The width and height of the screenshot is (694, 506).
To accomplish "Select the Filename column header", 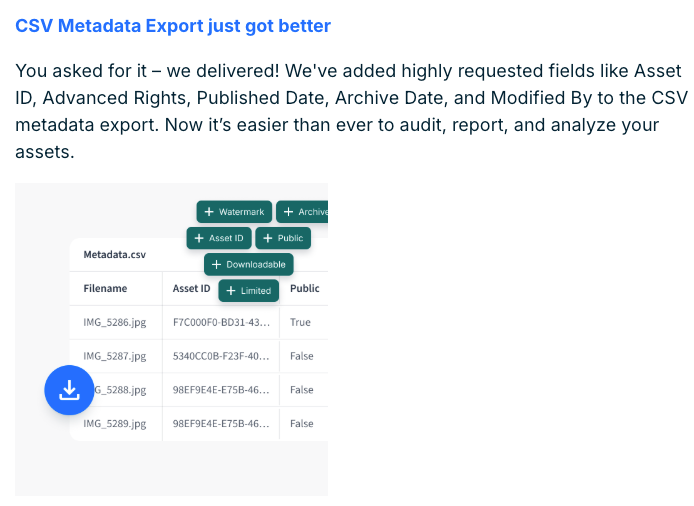I will pos(105,288).
